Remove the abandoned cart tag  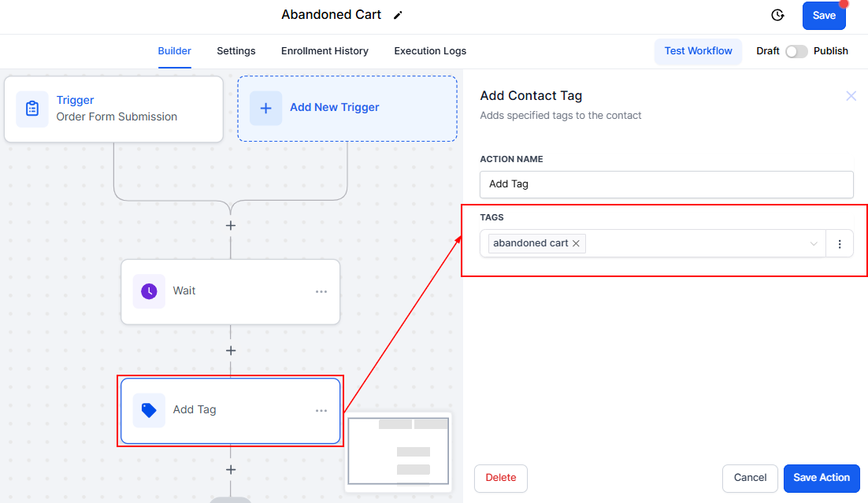(x=576, y=244)
